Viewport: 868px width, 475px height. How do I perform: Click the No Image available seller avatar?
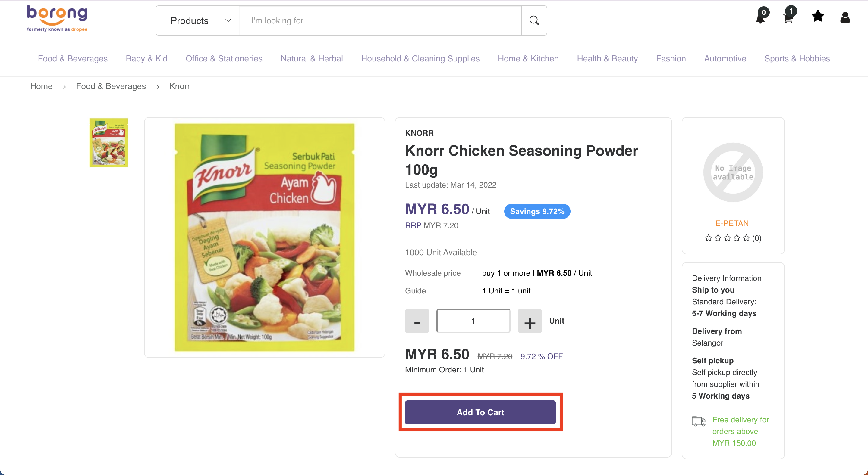click(733, 172)
